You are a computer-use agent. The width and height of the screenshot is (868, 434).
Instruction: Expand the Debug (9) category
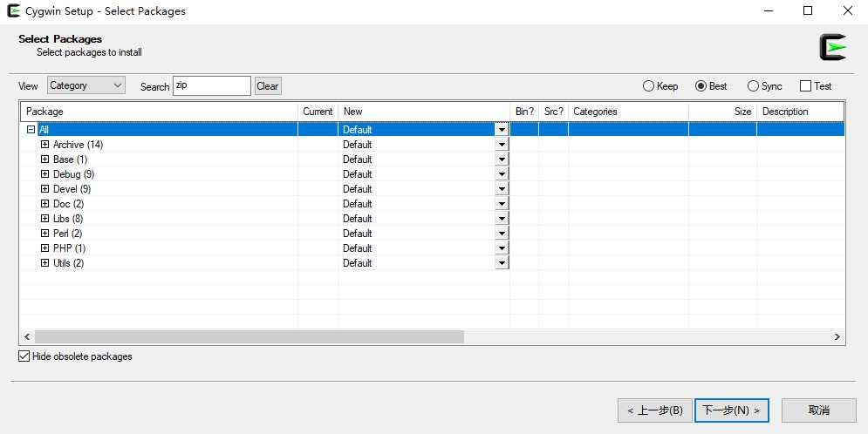[44, 174]
